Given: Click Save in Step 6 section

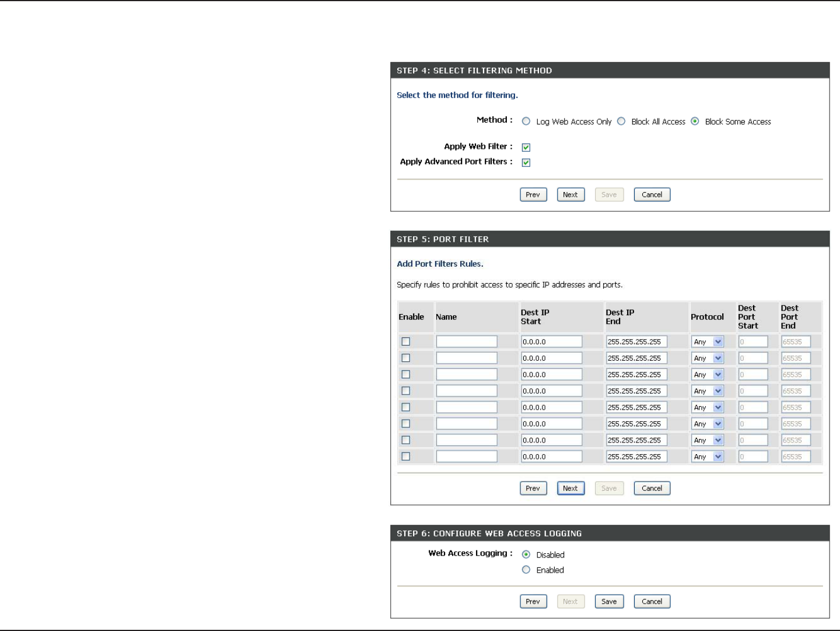Looking at the screenshot, I should coord(609,601).
